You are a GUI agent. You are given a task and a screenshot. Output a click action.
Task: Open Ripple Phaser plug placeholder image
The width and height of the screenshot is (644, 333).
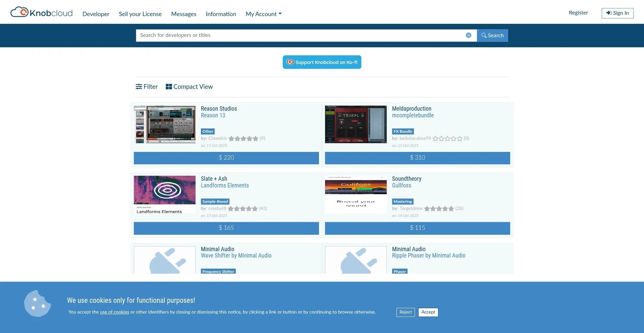click(356, 260)
